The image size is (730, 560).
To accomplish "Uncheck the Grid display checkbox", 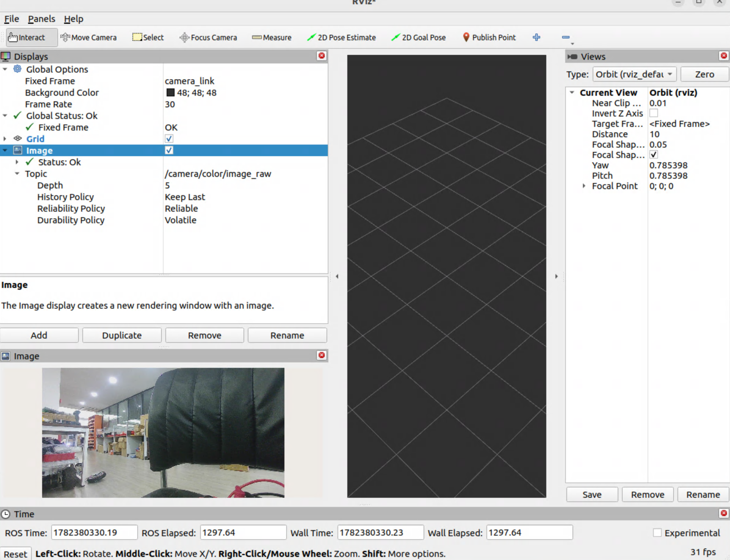I will [x=169, y=139].
